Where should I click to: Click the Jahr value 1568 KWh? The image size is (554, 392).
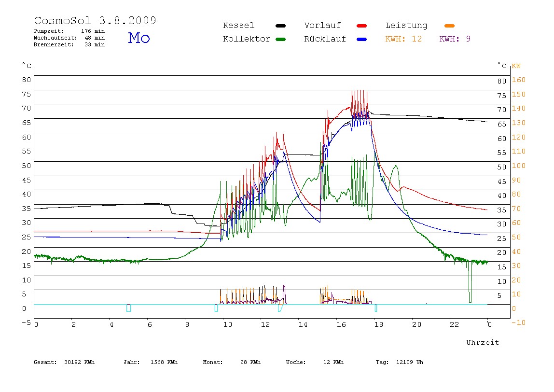coord(164,362)
